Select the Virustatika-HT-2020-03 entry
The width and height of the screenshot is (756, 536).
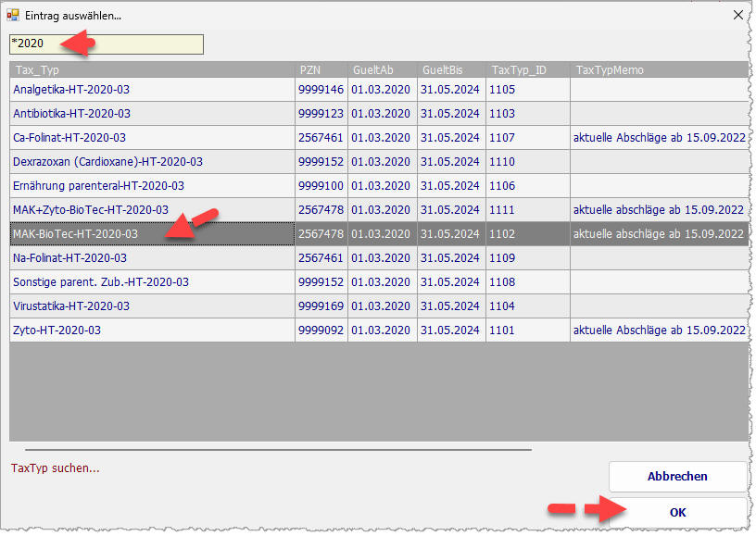pos(152,306)
